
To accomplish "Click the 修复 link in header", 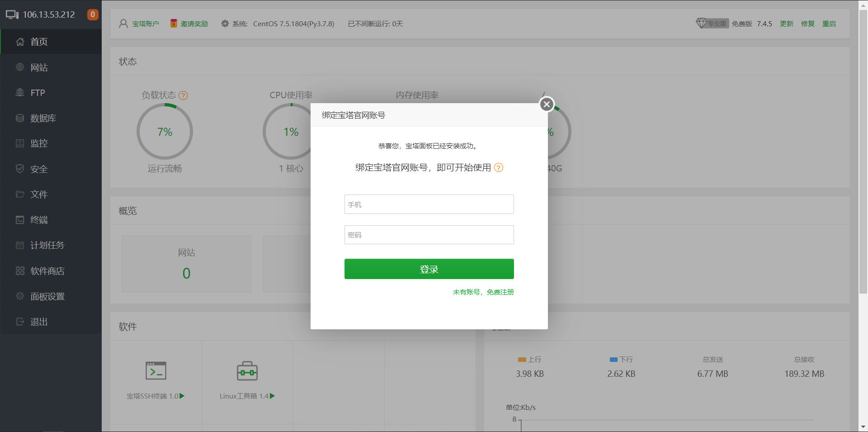I will coord(808,24).
